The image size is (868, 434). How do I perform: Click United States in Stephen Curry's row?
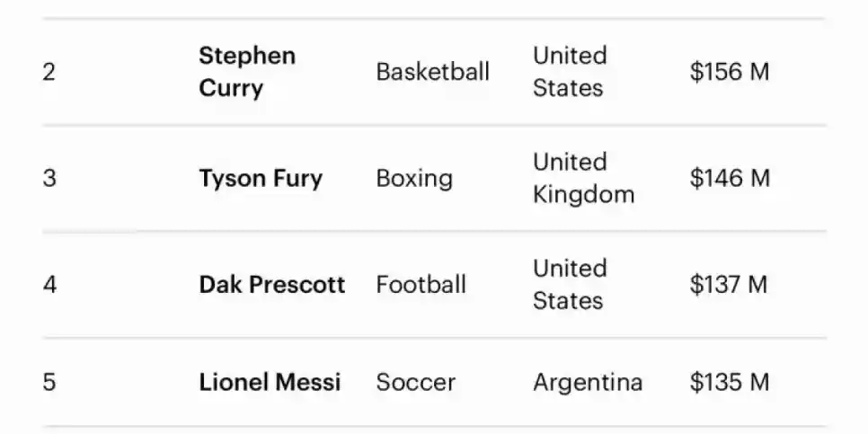(x=570, y=72)
